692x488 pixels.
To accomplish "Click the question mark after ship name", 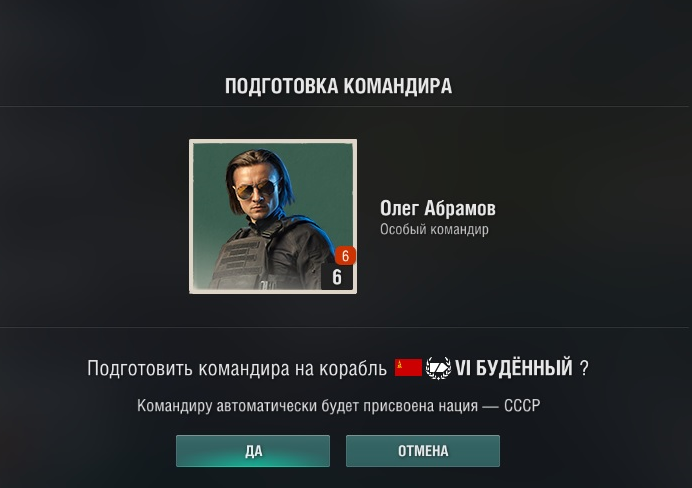I will [x=584, y=368].
